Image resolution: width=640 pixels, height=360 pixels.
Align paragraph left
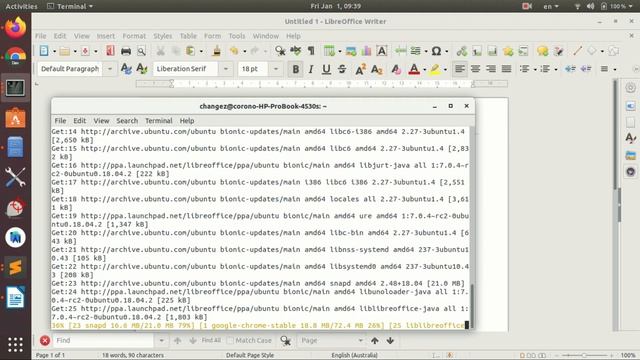460,69
